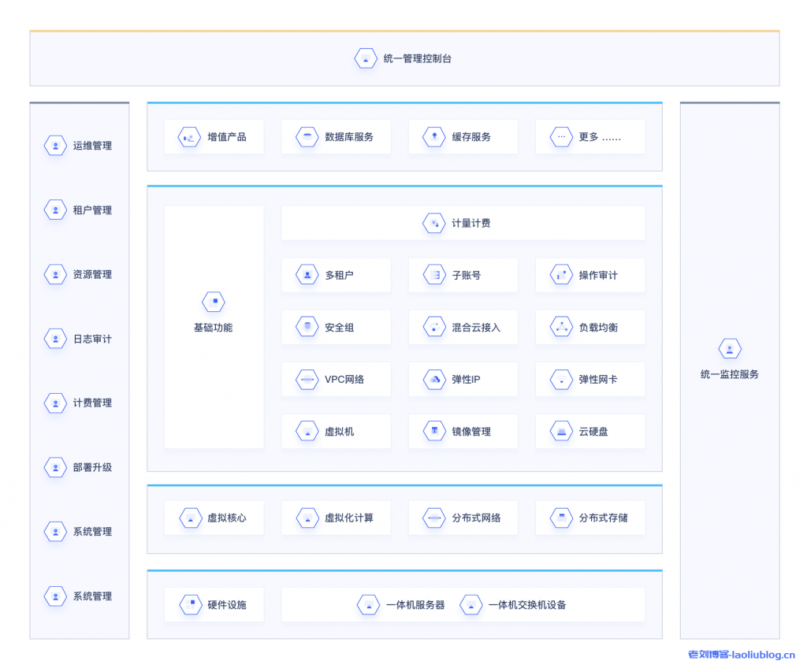Select the 分布式存储 card
Viewport: 807px width, 672px height.
click(x=589, y=518)
